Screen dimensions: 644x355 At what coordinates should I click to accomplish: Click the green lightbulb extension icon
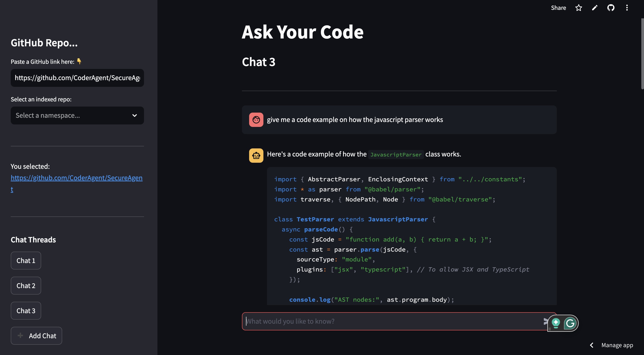coord(556,323)
